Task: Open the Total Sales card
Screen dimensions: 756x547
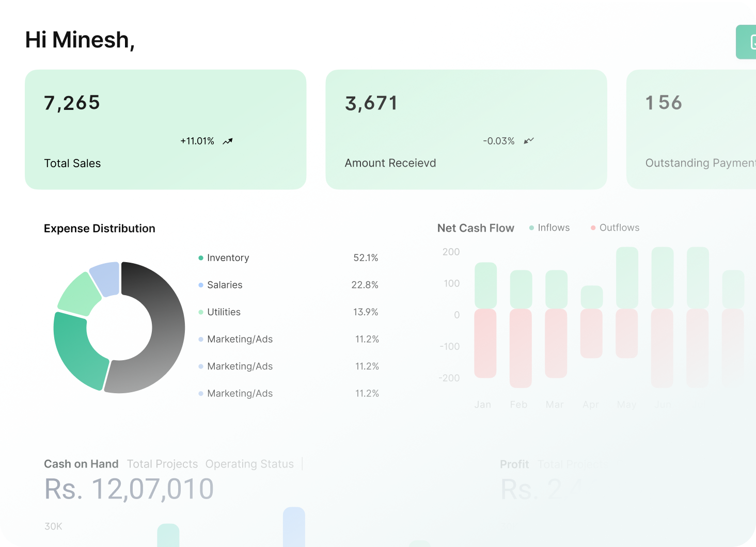Action: pyautogui.click(x=165, y=130)
